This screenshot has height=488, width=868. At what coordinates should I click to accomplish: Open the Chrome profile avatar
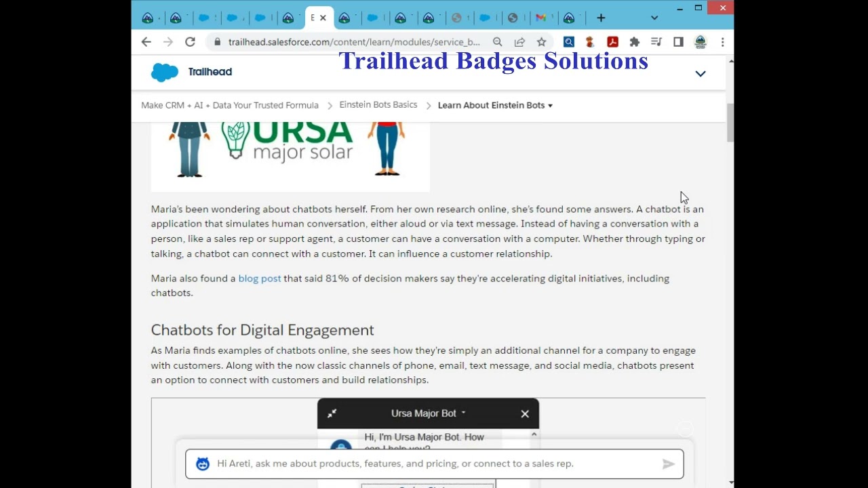(x=701, y=42)
